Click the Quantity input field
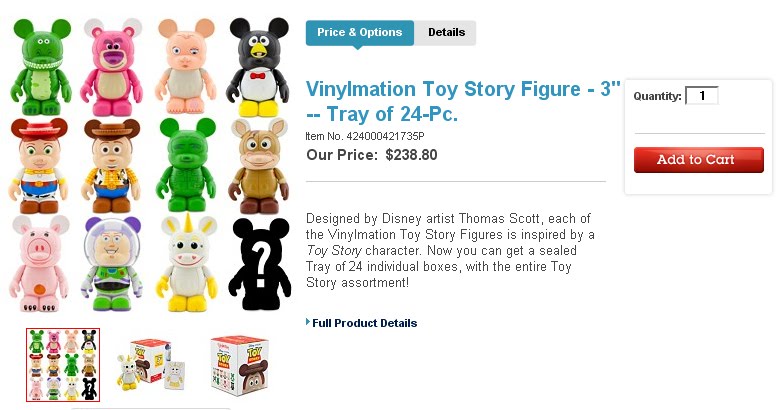777x410 pixels. [x=702, y=96]
